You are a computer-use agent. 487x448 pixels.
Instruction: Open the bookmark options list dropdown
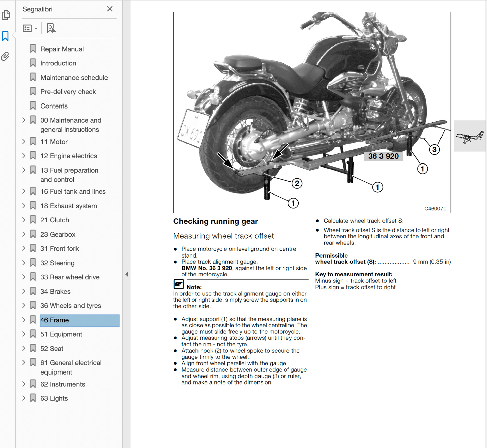(30, 28)
